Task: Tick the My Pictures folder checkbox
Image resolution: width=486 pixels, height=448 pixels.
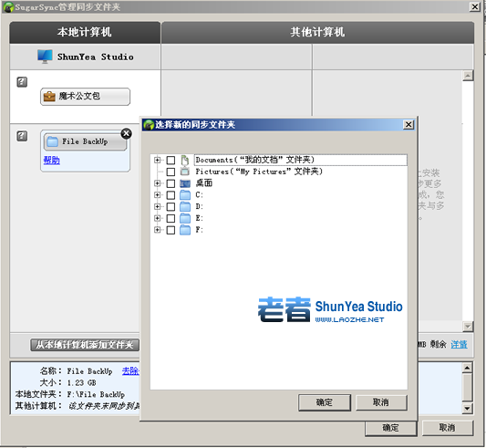Action: (171, 172)
